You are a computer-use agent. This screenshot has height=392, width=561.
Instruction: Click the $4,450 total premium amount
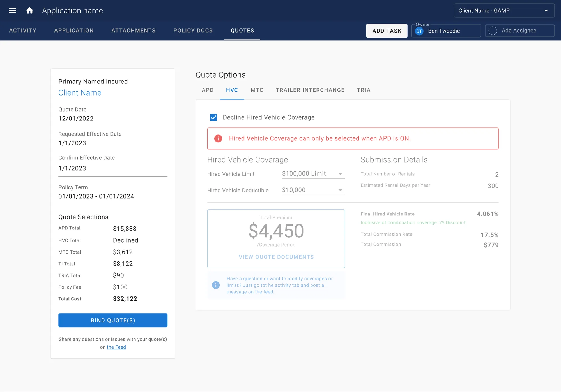[276, 231]
